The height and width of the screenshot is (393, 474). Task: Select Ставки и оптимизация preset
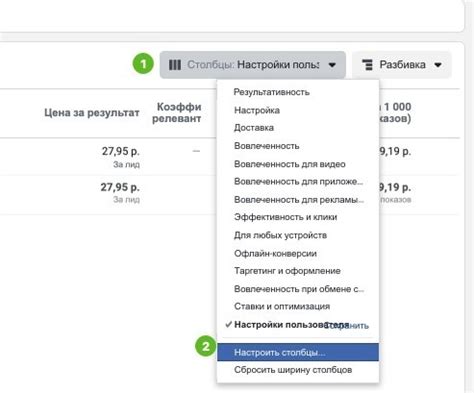coord(298,306)
